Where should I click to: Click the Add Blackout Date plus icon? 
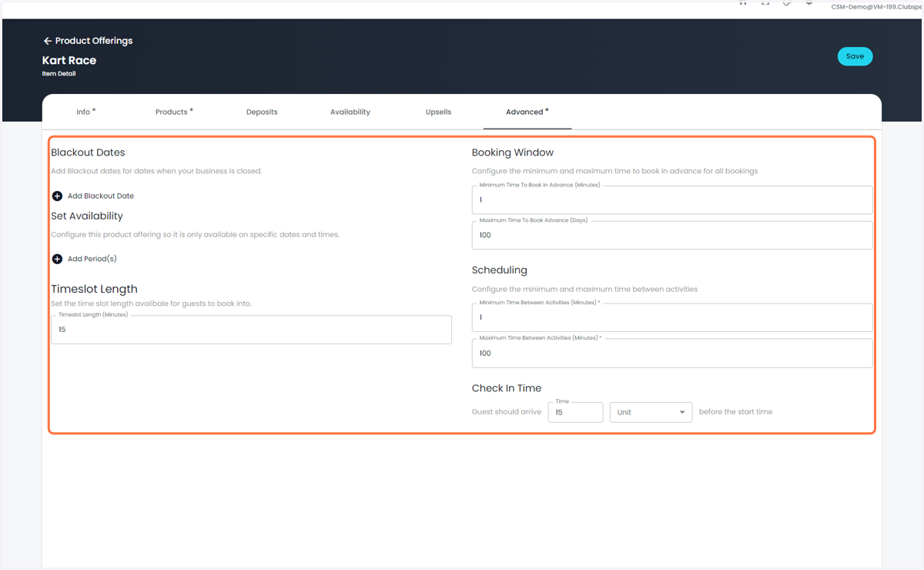click(57, 196)
